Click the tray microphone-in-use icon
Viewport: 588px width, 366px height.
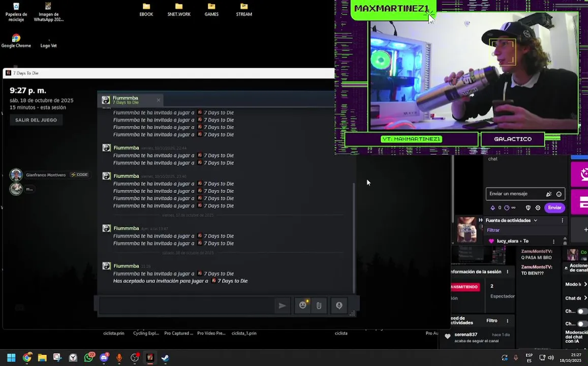pyautogui.click(x=516, y=358)
